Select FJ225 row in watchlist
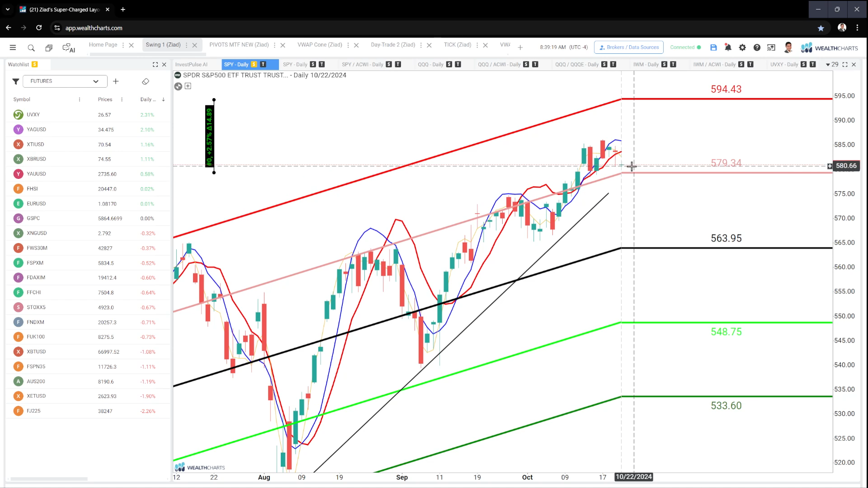The image size is (868, 488). coord(88,411)
